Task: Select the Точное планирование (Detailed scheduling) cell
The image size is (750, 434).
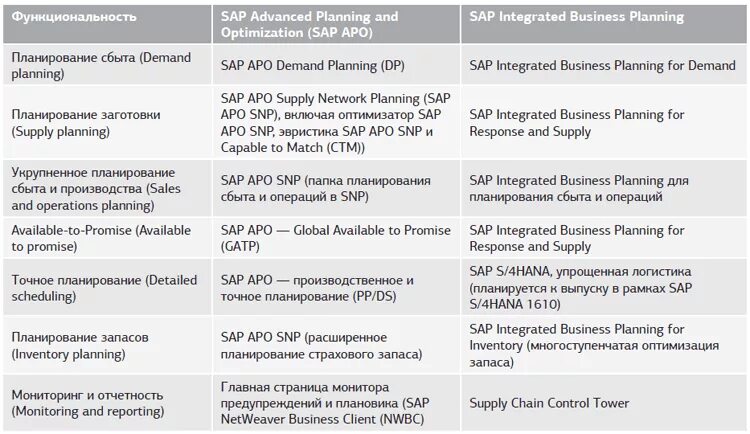Action: tap(107, 288)
